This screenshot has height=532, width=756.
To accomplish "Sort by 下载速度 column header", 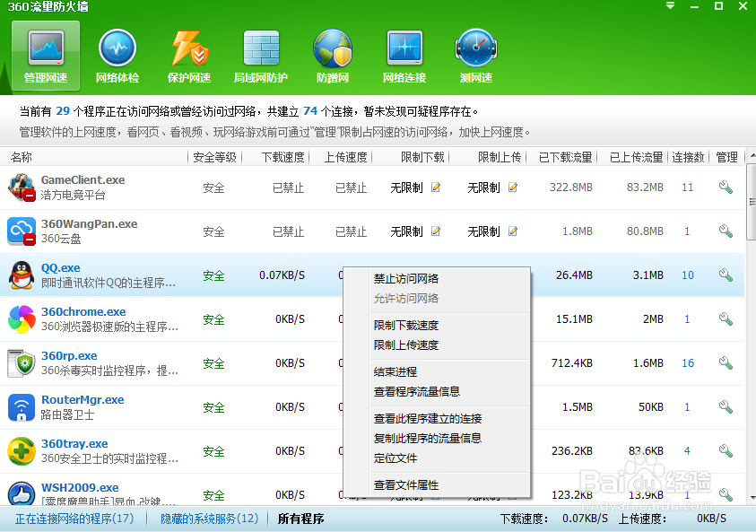I will click(282, 157).
